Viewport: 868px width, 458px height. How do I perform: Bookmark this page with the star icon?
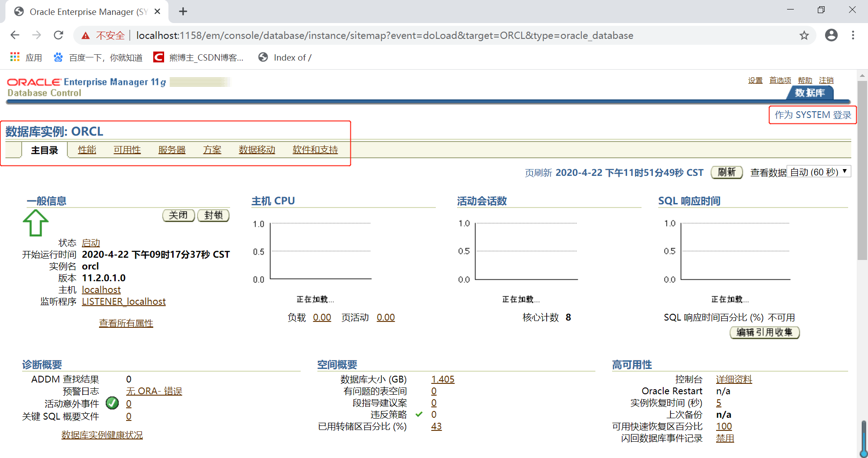[x=804, y=35]
